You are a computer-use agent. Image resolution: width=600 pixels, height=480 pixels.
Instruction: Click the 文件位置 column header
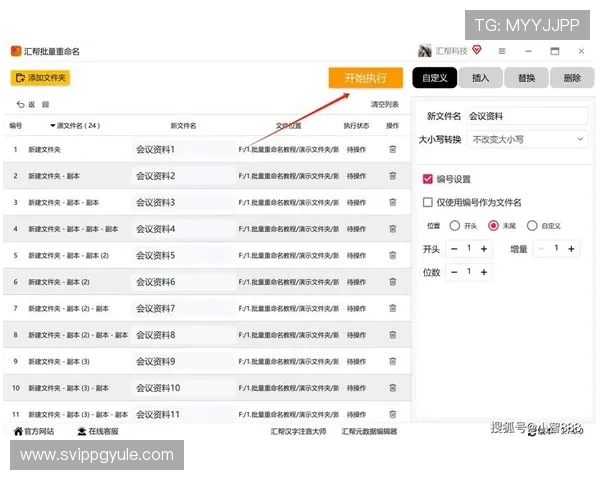tap(289, 126)
